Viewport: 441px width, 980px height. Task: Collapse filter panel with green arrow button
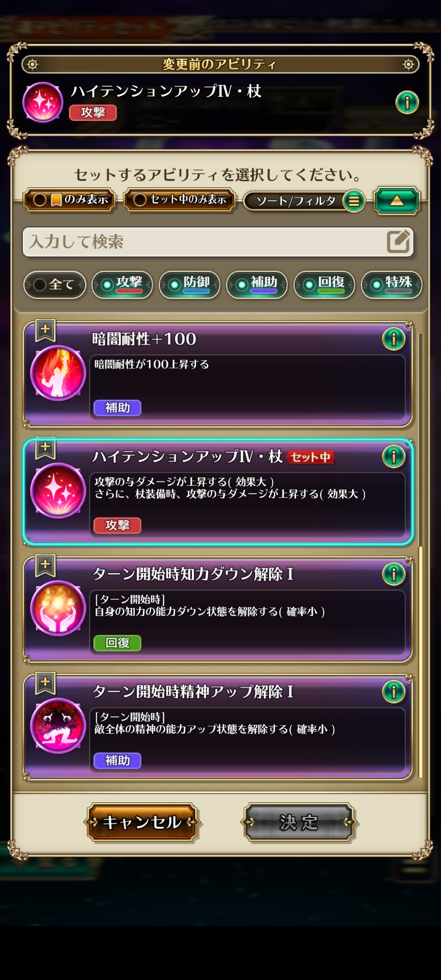coord(397,201)
